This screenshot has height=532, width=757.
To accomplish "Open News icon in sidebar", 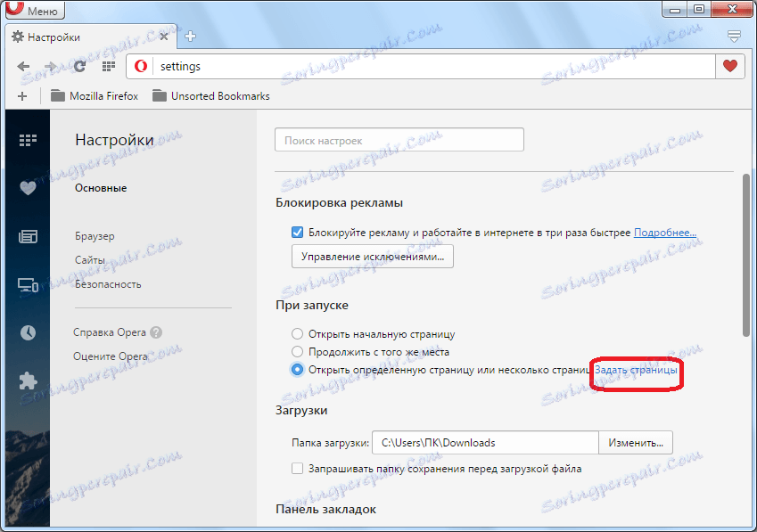I will [x=28, y=236].
